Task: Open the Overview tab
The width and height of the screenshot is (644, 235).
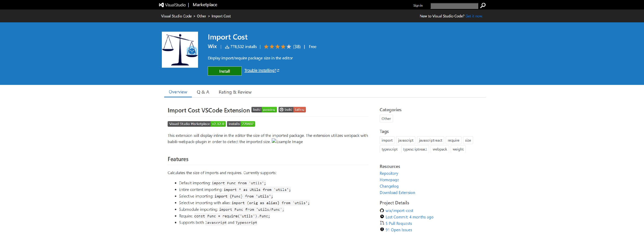Action: 178,92
